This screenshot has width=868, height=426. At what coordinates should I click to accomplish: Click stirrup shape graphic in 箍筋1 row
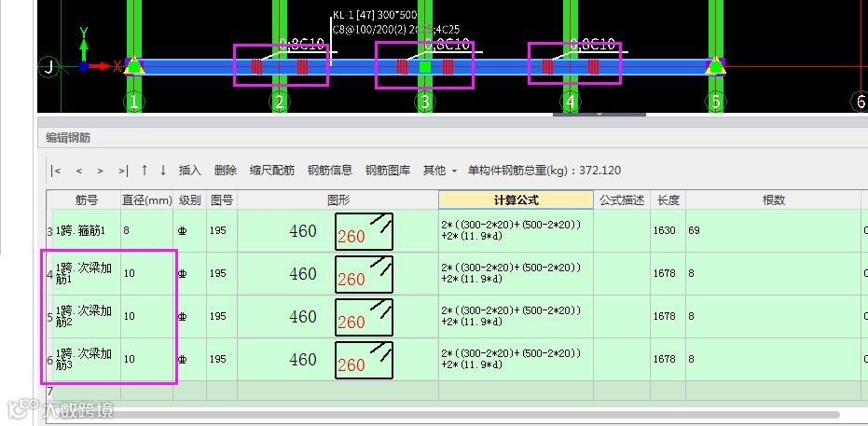(364, 231)
